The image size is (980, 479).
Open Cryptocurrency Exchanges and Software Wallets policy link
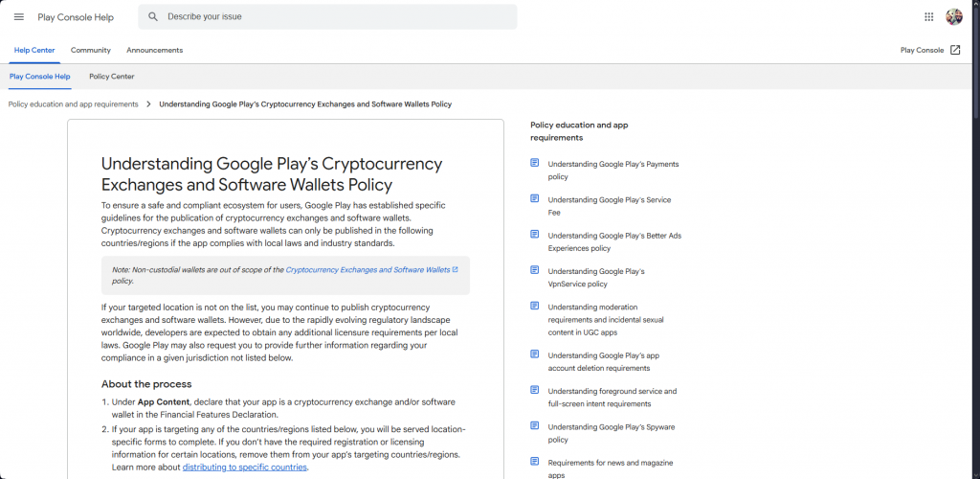367,269
